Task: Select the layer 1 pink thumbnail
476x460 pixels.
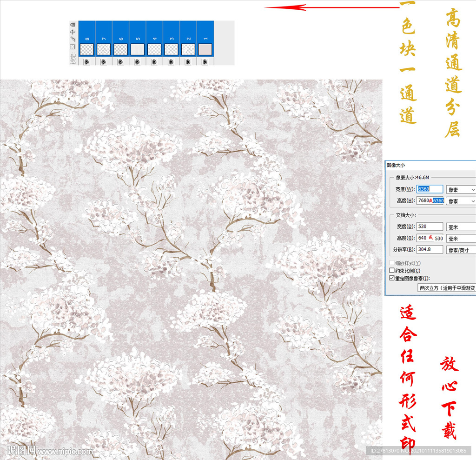Action: pos(205,49)
